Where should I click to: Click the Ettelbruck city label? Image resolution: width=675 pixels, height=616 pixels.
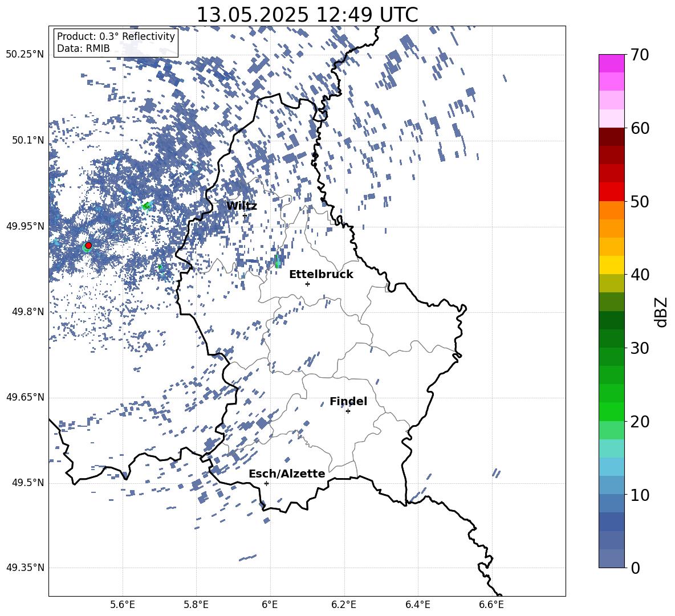(321, 275)
